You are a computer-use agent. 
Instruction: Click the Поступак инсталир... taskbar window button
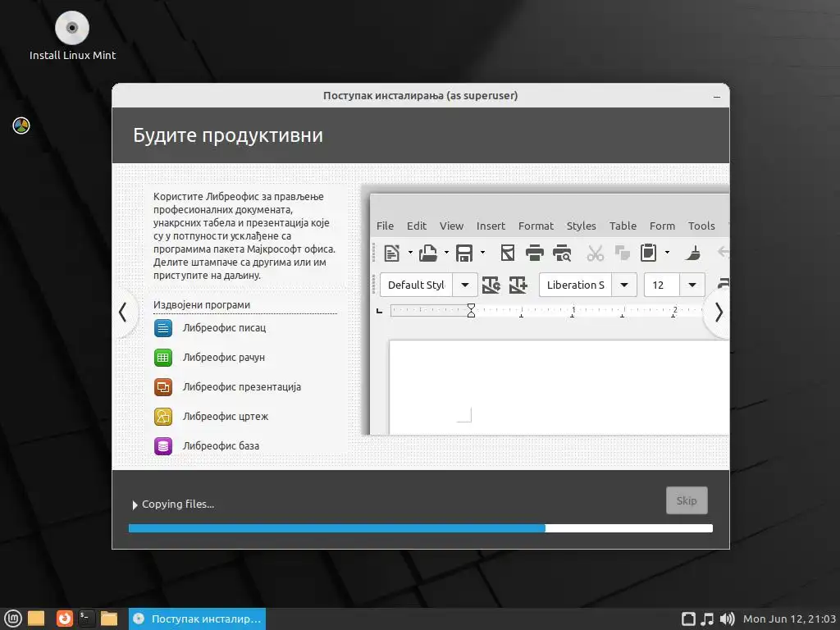[197, 619]
